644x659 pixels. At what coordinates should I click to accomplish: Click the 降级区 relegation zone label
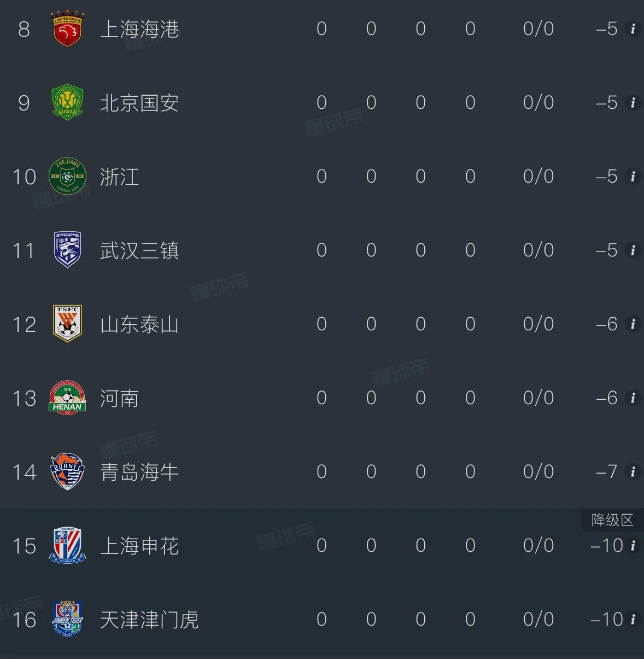pyautogui.click(x=612, y=520)
